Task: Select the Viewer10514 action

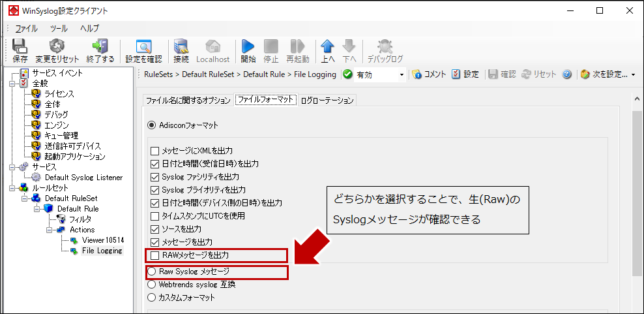Action: (x=103, y=240)
